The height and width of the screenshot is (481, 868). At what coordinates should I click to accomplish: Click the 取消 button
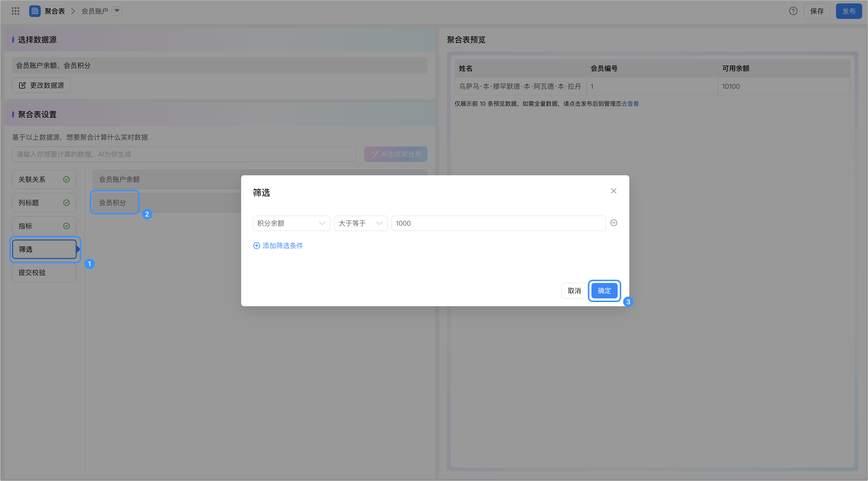tap(574, 291)
